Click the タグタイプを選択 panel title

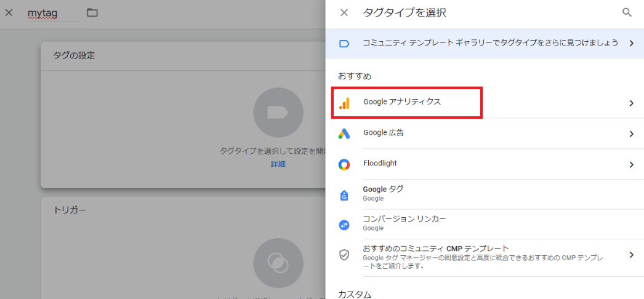(405, 13)
